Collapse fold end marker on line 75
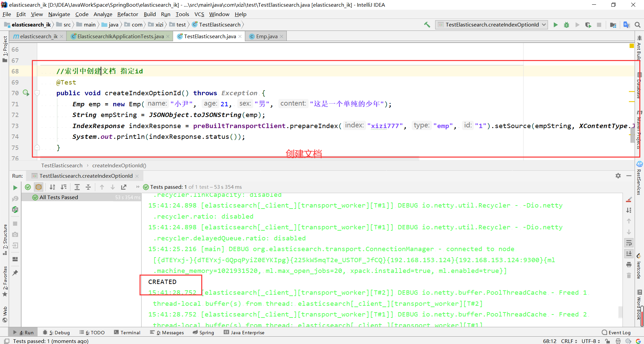Screen dimensions: 644x344 click(37, 148)
